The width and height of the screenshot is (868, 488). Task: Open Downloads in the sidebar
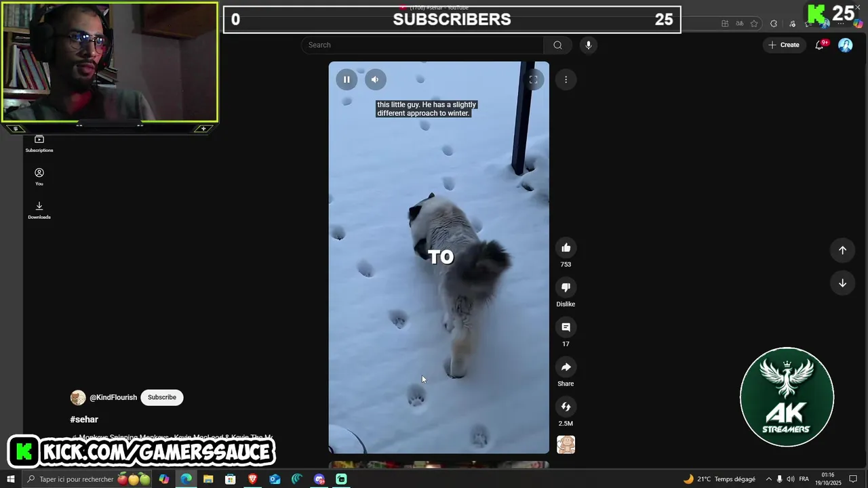point(39,210)
